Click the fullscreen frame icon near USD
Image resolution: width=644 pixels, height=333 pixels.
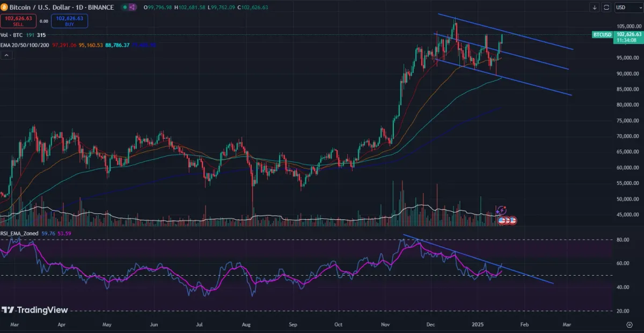606,8
